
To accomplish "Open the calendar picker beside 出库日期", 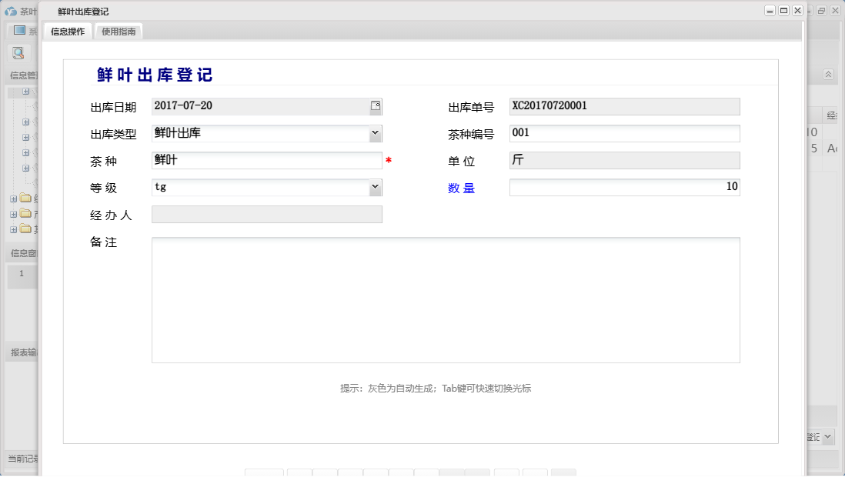I will 375,105.
